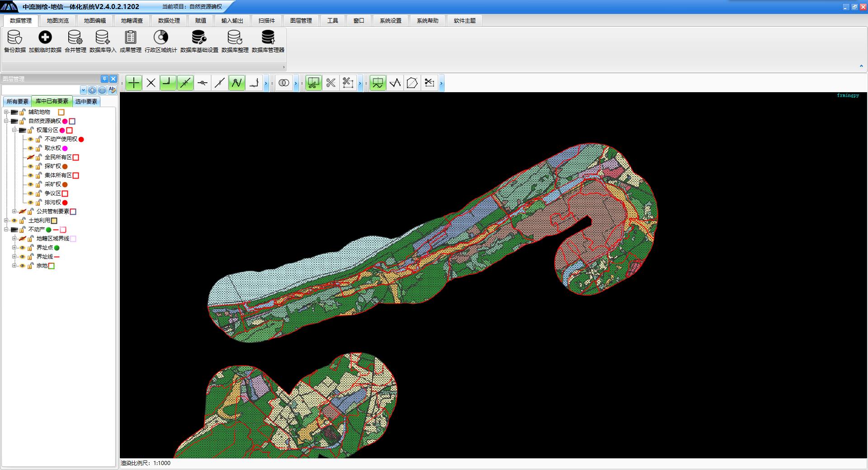This screenshot has height=470, width=868.
Task: Show the hidden 地籍区域界线 layer
Action: click(x=22, y=239)
